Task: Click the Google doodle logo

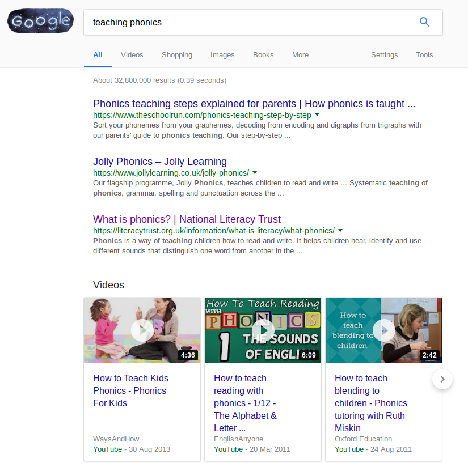Action: click(40, 21)
